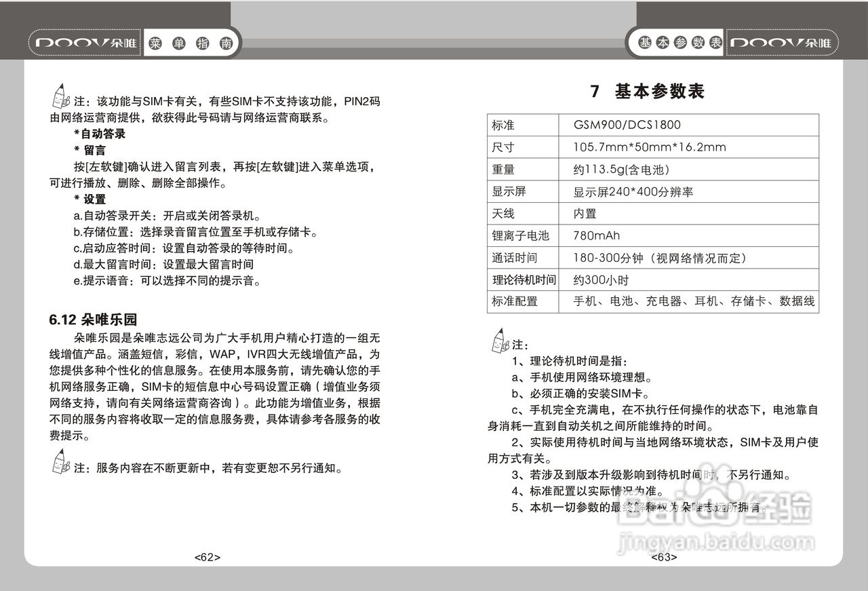Click the note line c、手机完全充满电

click(652, 418)
